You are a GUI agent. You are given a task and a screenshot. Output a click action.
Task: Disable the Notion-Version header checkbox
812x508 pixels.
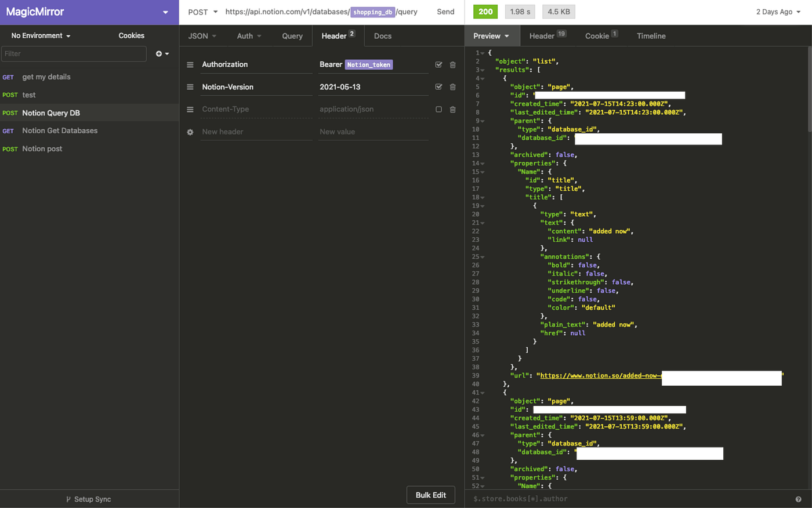(438, 87)
